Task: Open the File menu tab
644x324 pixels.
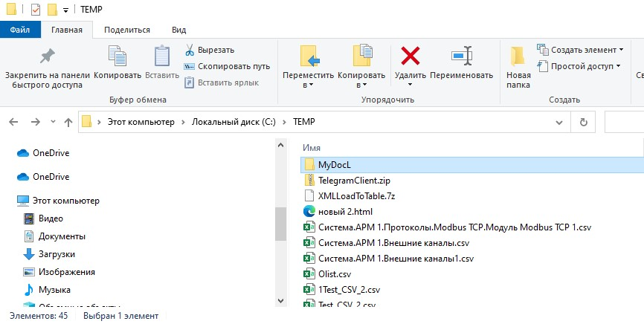Action: (20, 30)
